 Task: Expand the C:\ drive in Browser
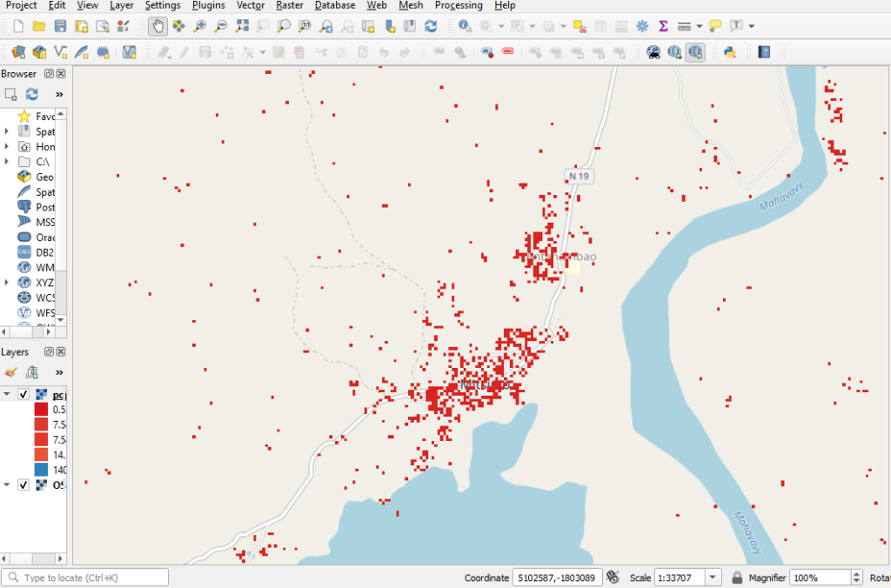pos(7,162)
